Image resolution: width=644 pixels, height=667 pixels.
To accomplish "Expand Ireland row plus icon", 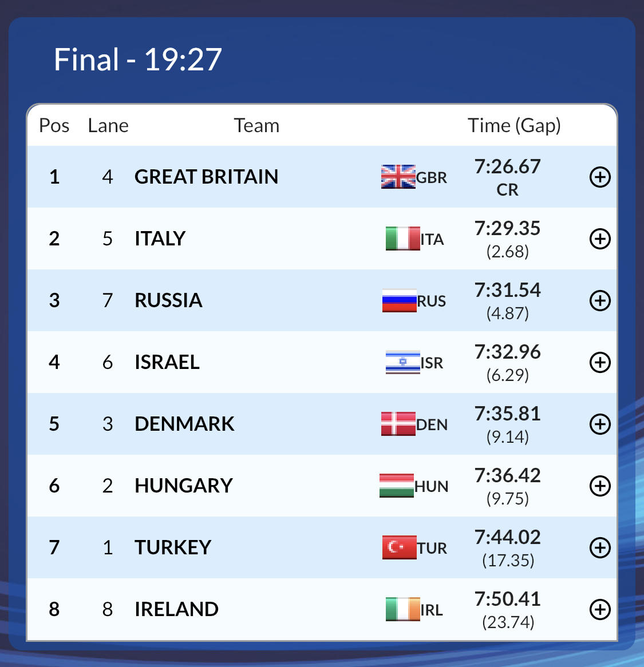I will point(600,610).
